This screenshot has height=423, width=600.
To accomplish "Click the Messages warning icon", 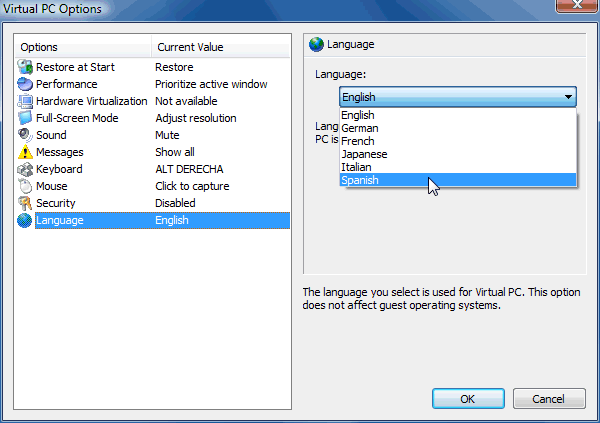I will pyautogui.click(x=25, y=152).
